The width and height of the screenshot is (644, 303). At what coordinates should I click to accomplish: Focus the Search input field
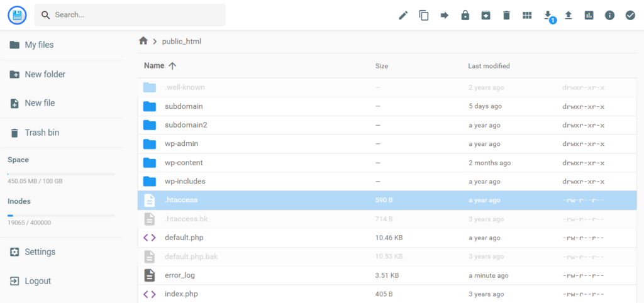point(130,15)
